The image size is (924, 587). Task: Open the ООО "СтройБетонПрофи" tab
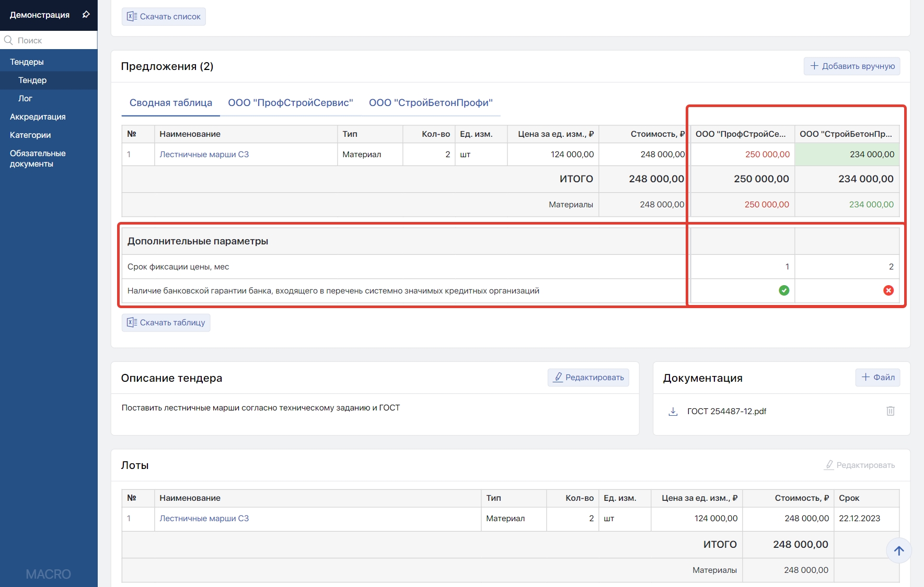431,103
